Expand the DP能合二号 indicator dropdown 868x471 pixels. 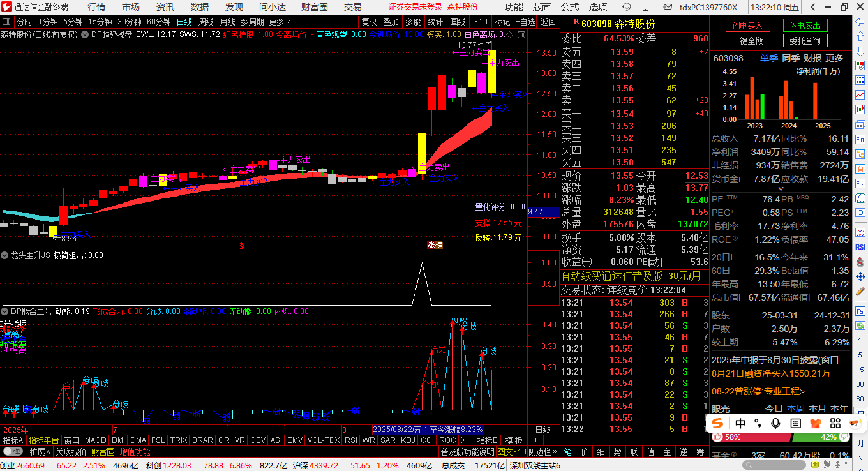[x=5, y=311]
